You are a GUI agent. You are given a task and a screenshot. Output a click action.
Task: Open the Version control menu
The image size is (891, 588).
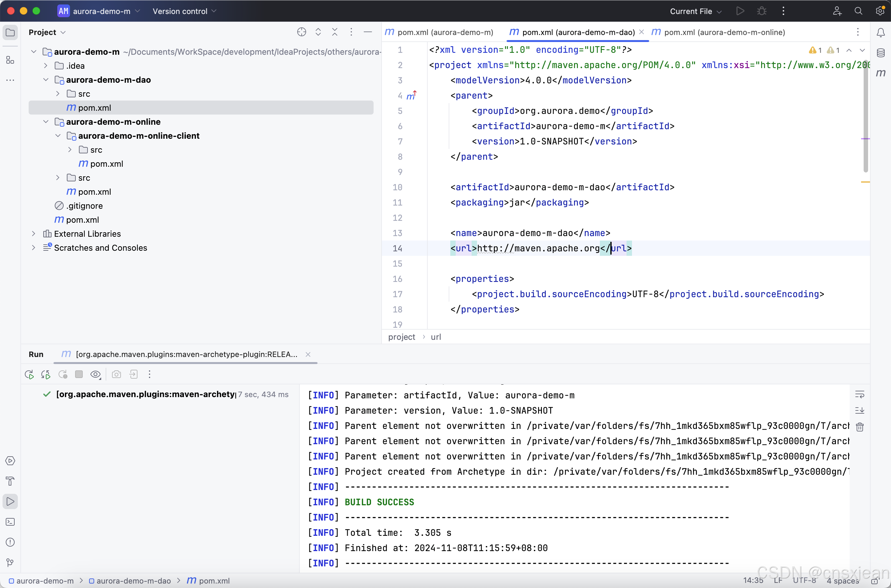tap(183, 11)
